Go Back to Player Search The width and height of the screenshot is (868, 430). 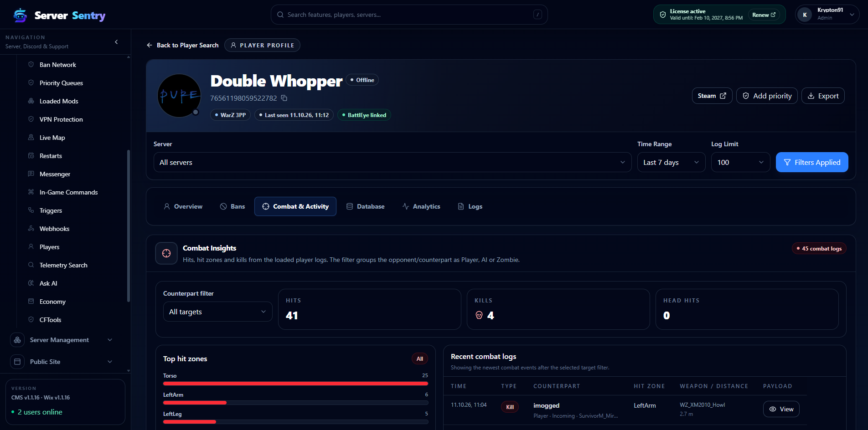point(182,45)
